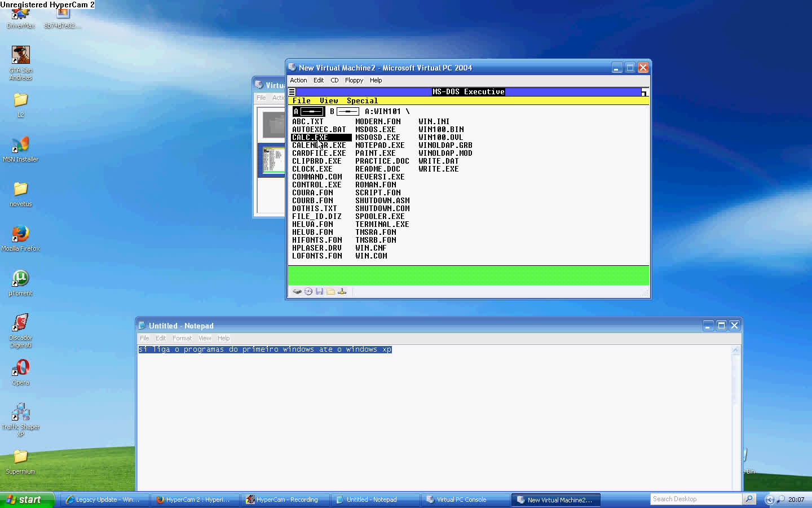The width and height of the screenshot is (812, 508).
Task: Click the network status icon in Virtual PC
Action: click(342, 291)
